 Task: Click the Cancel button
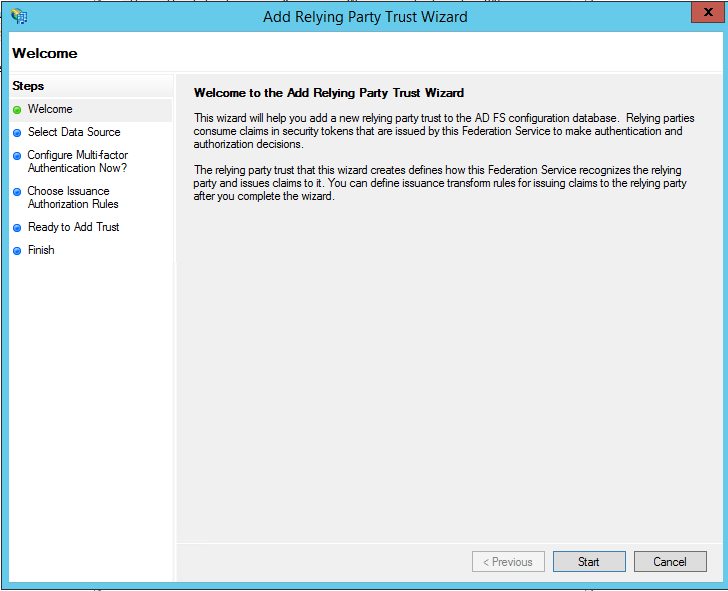(x=670, y=562)
